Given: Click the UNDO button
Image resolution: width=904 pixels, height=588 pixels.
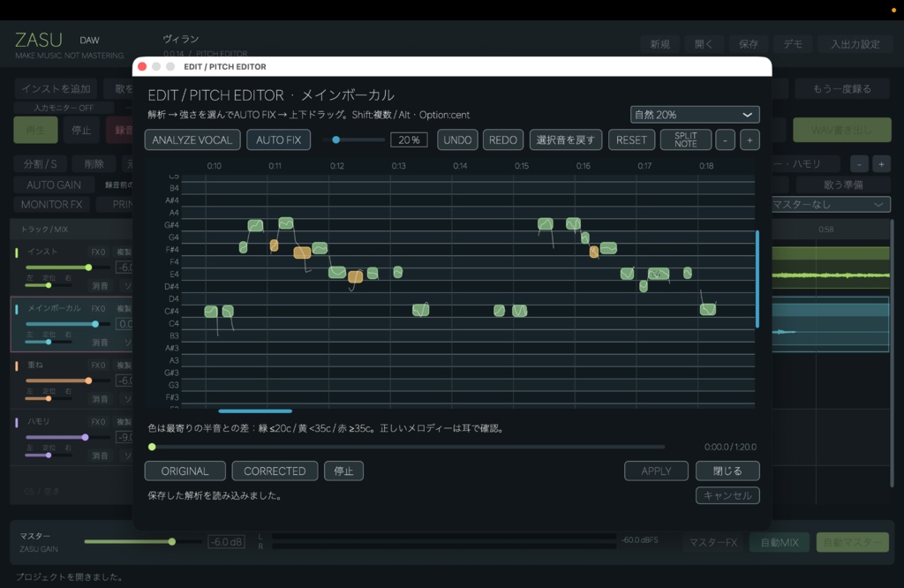Looking at the screenshot, I should [x=457, y=140].
